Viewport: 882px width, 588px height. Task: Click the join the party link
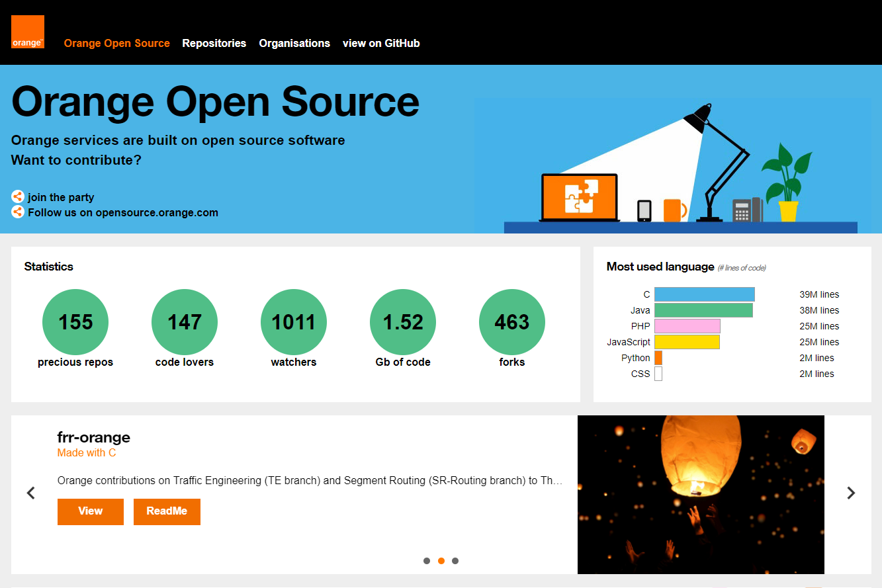61,197
